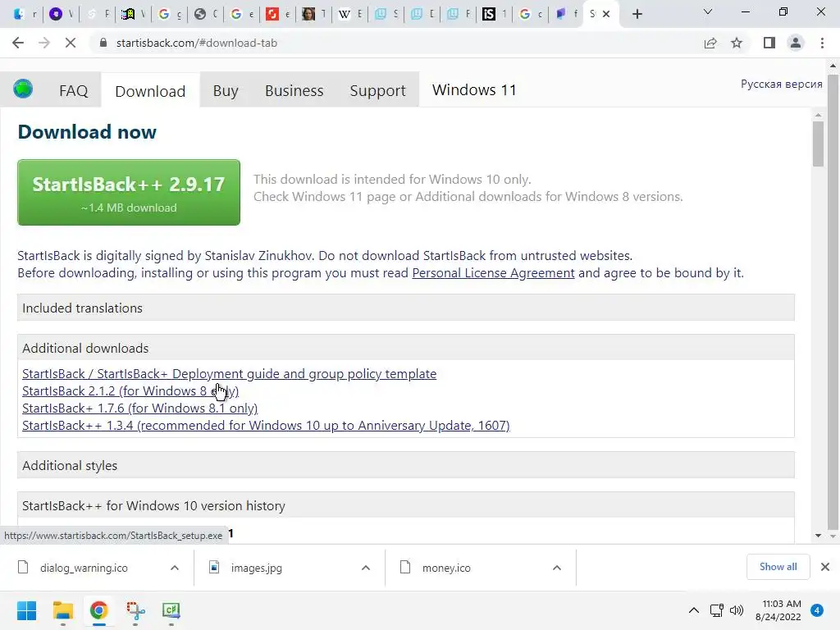Close the current StartIsBack tab
The width and height of the screenshot is (840, 630).
coord(606,15)
